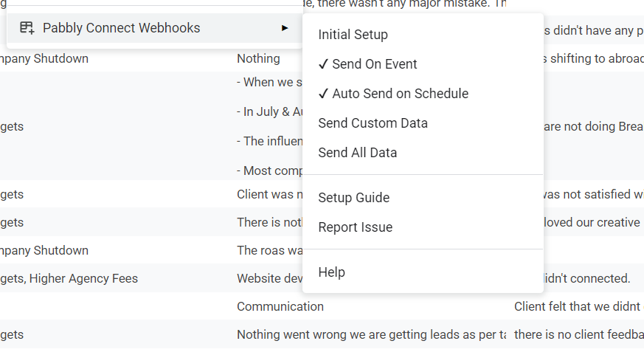Click Report Issue in the submenu
Viewport: 644px width, 355px height.
[x=355, y=227]
